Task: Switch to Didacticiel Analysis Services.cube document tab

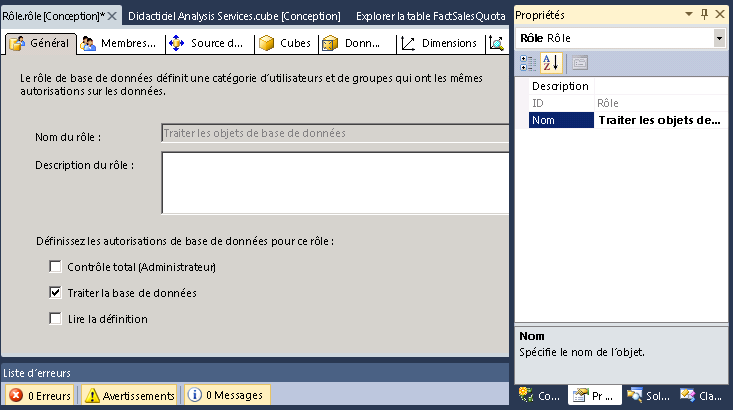Action: point(234,16)
